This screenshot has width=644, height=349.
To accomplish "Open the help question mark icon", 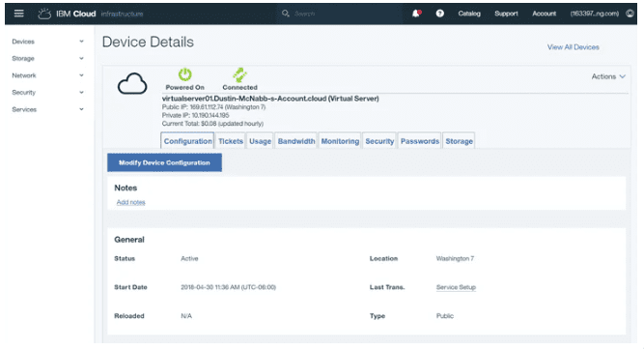I will coord(440,14).
